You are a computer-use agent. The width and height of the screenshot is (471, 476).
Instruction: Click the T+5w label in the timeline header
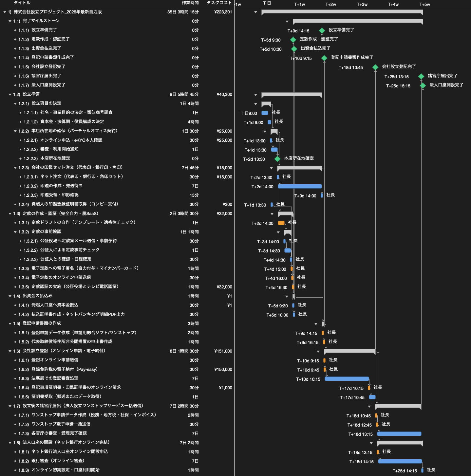(x=424, y=4)
